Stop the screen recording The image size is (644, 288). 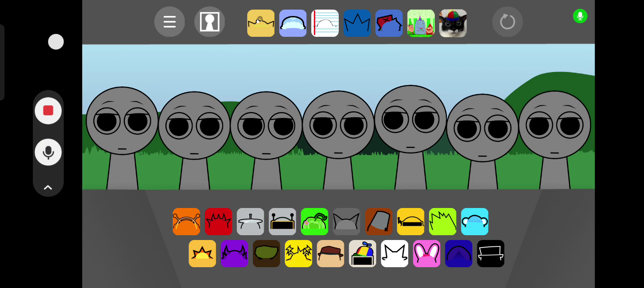(48, 111)
